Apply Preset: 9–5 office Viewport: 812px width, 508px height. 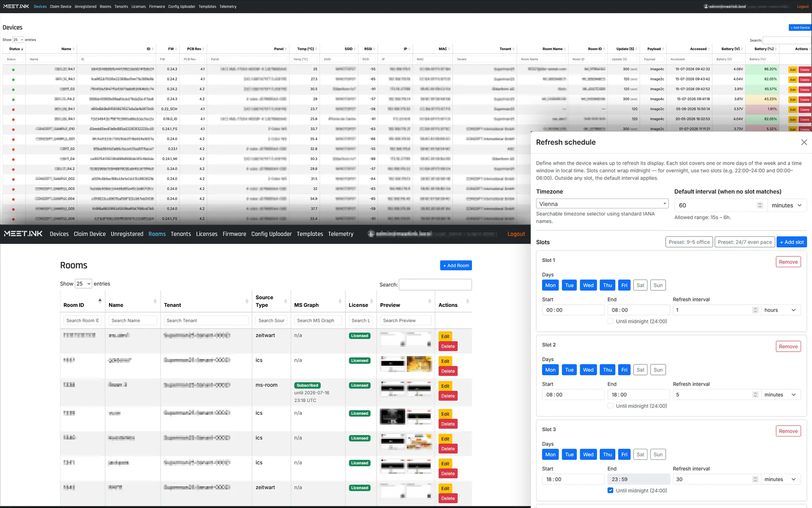689,242
